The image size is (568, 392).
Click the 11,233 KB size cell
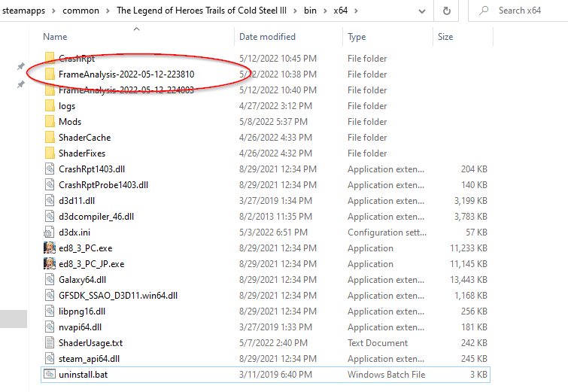469,248
